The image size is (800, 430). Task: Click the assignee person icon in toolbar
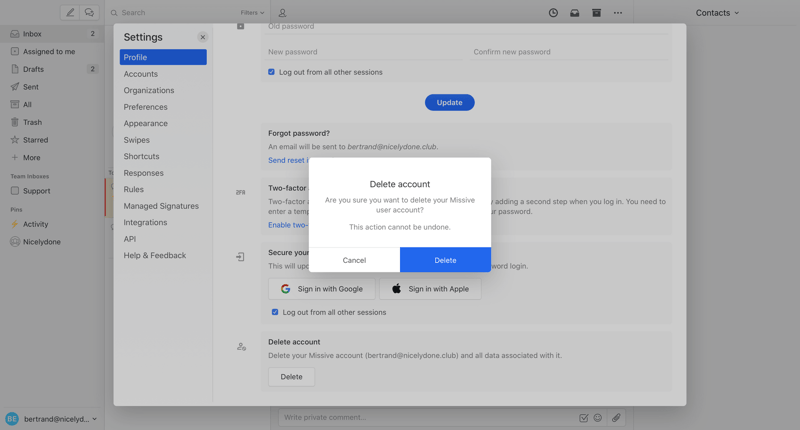point(282,13)
